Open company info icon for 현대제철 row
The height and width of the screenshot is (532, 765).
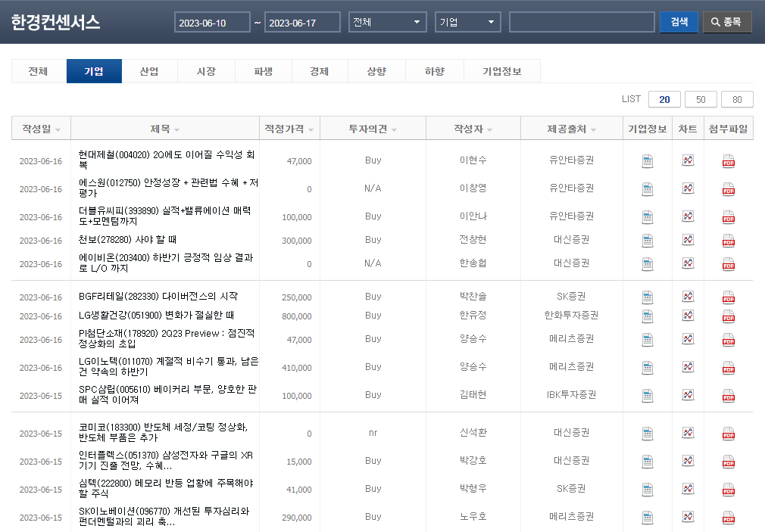[648, 161]
